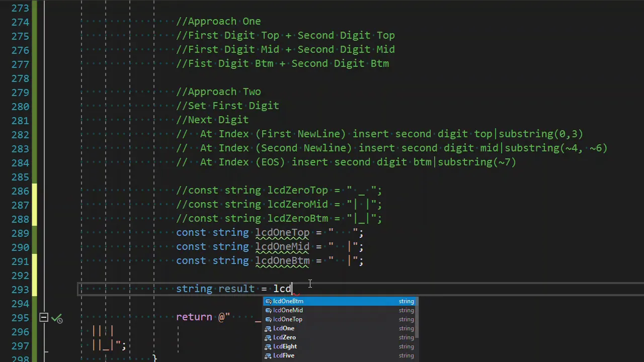Viewport: 644px width, 362px height.
Task: Place cursor on lcdOneTop declaration name
Action: pos(282,233)
